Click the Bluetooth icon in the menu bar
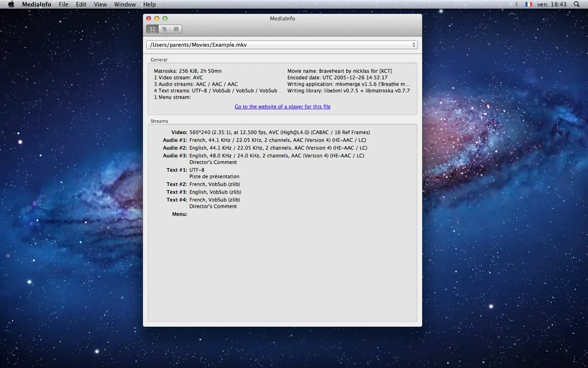 (517, 4)
